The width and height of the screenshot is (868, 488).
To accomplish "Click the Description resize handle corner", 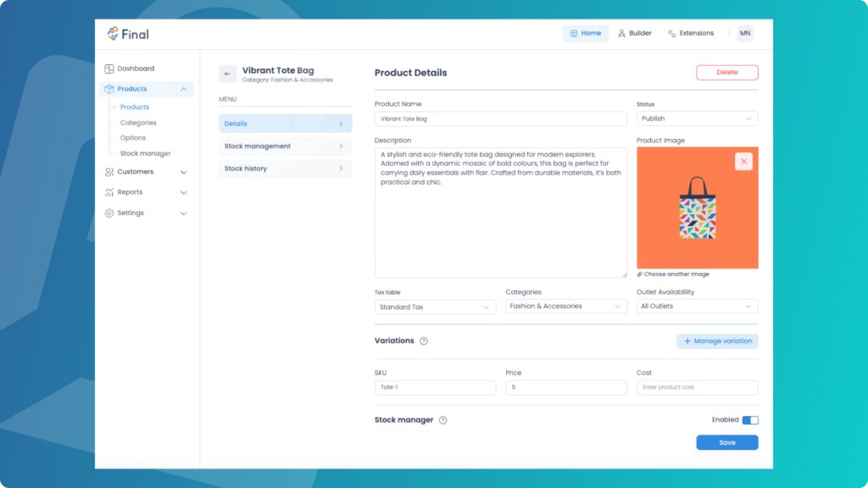I will click(625, 275).
